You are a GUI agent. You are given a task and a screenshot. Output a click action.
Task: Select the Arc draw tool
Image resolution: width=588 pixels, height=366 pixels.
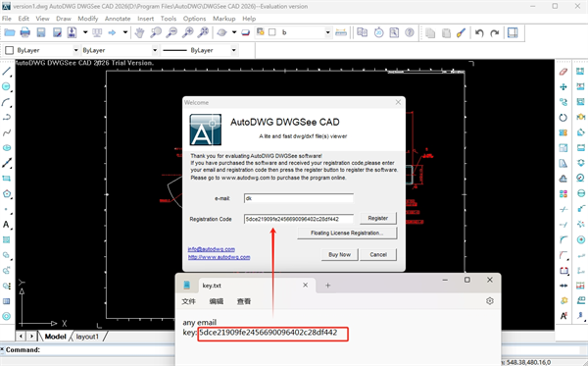(x=7, y=102)
